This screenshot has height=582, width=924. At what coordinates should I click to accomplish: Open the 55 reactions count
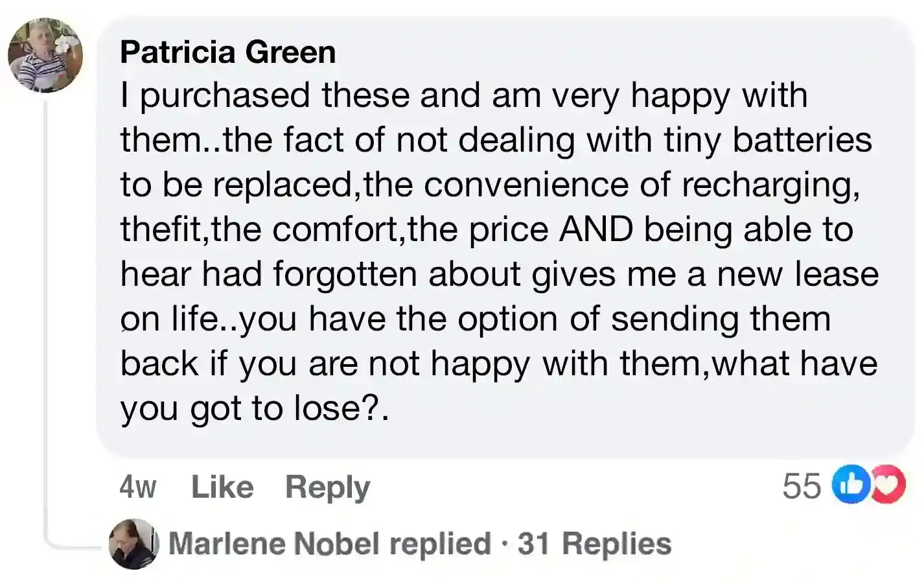[x=802, y=486]
